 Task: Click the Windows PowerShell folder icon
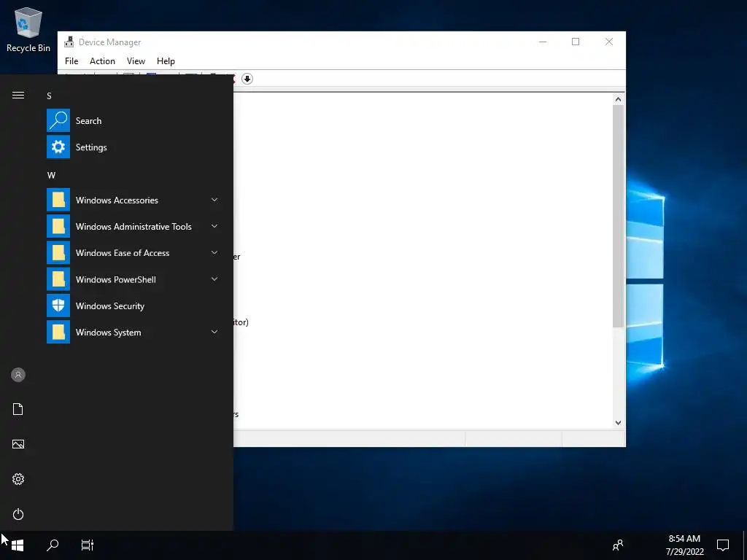click(x=58, y=279)
